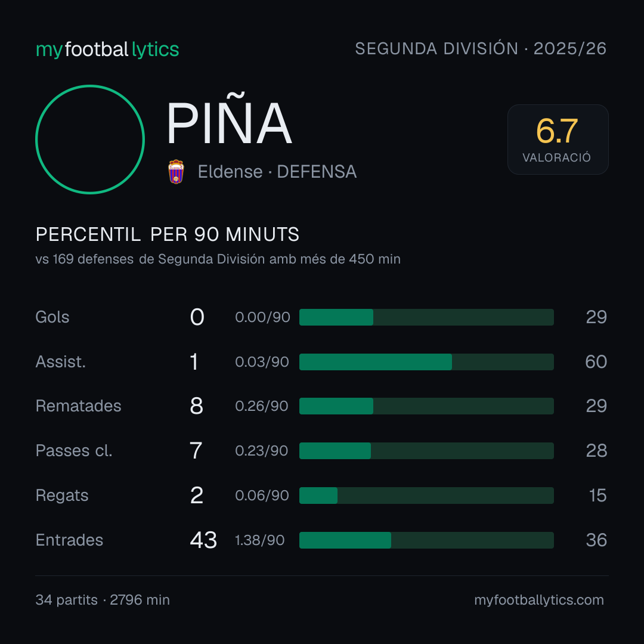Viewport: 644px width, 644px height.
Task: Click the Gols percentile bar
Action: tap(426, 317)
